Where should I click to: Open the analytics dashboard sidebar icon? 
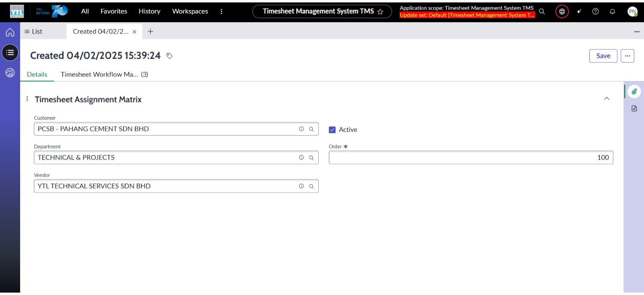[x=10, y=73]
